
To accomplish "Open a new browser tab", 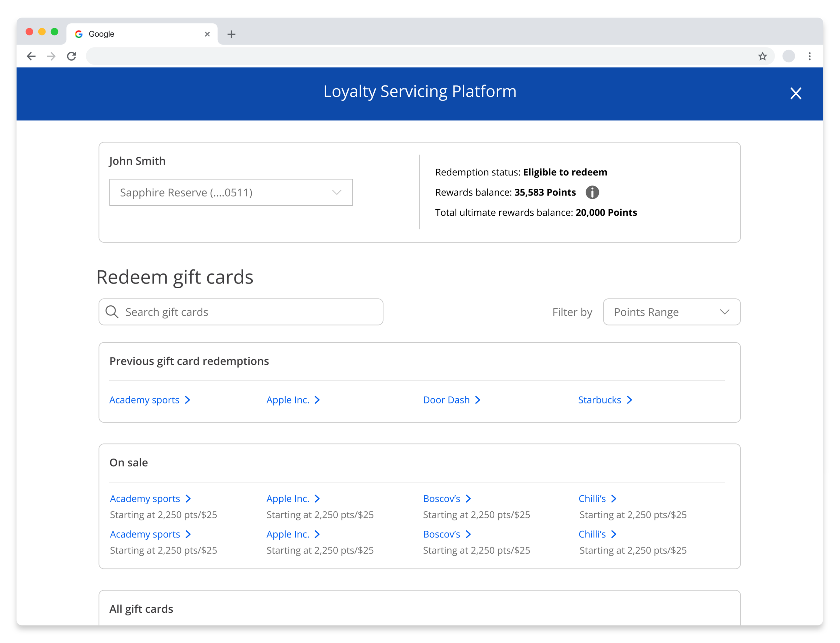I will click(231, 35).
